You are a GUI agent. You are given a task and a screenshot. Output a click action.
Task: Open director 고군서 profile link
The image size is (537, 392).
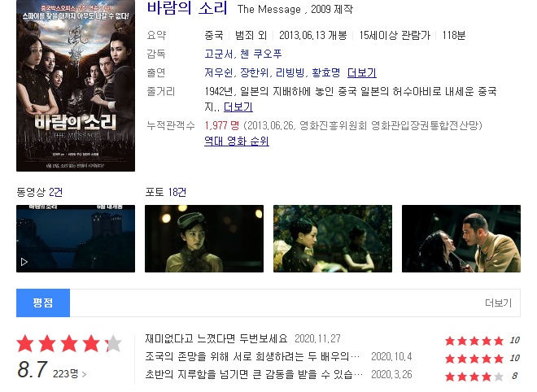(x=219, y=54)
